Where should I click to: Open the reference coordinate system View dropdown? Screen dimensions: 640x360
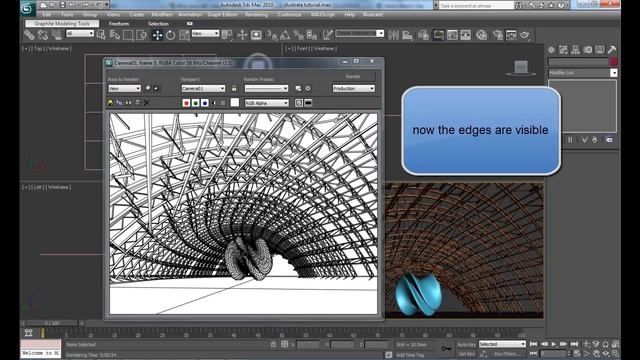tap(205, 33)
